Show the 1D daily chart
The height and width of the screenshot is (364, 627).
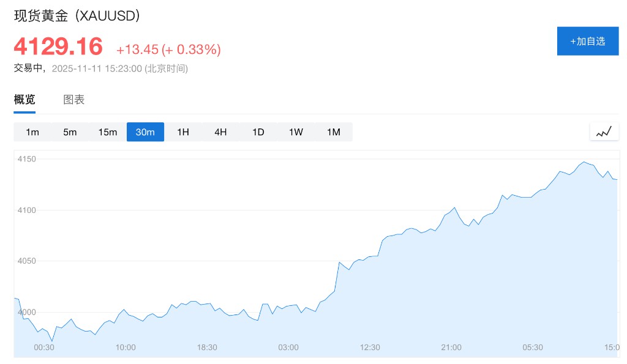point(258,132)
